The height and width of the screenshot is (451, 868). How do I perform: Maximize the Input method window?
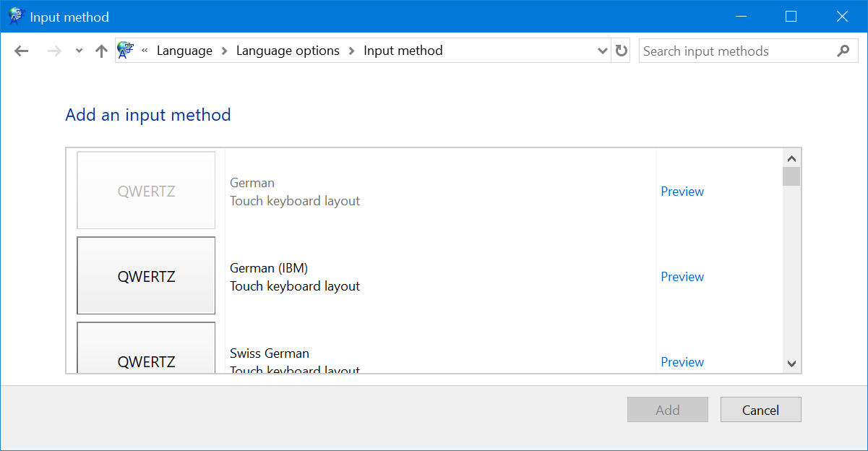click(791, 16)
